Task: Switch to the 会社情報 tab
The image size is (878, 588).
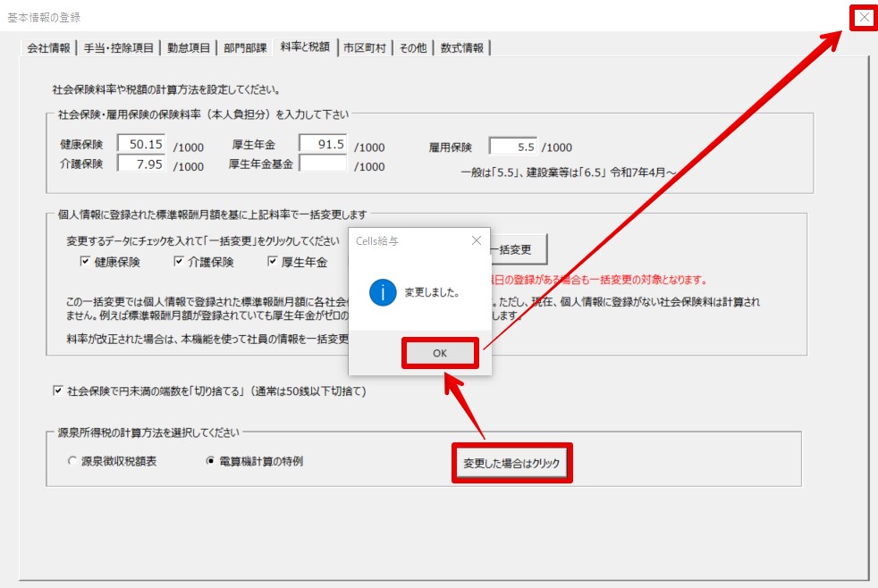Action: tap(48, 48)
